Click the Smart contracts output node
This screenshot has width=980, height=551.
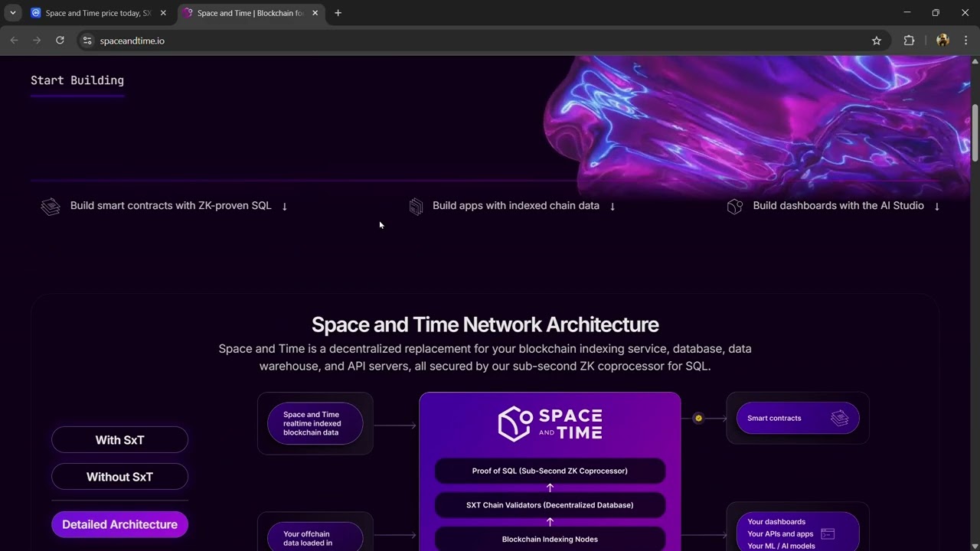click(798, 419)
